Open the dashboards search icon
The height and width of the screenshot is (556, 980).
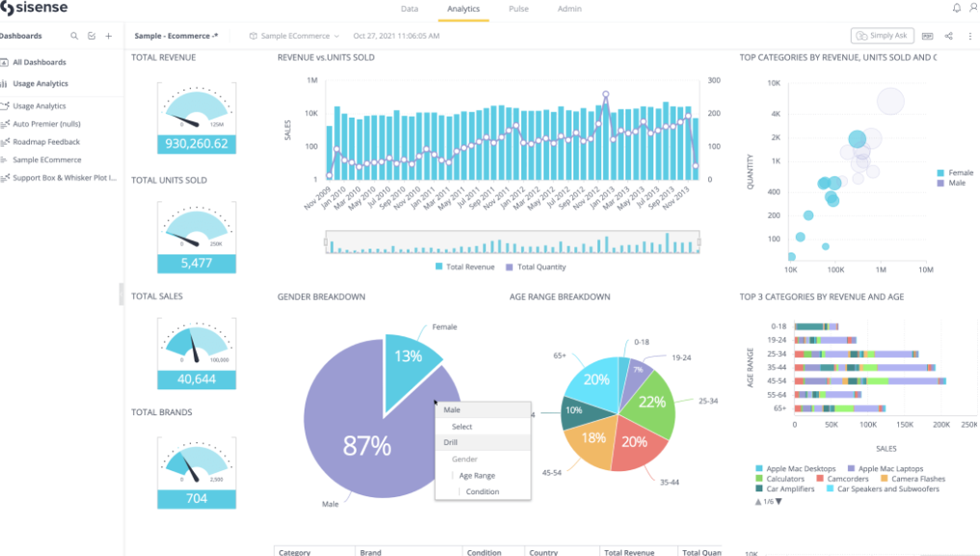point(74,37)
